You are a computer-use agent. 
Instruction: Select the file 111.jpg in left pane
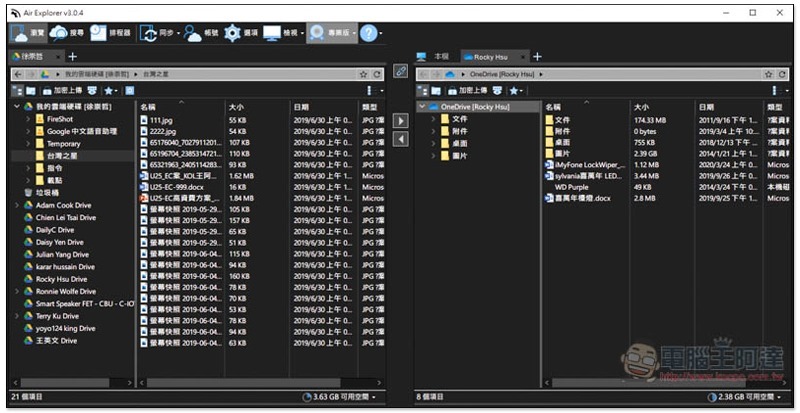(x=162, y=119)
